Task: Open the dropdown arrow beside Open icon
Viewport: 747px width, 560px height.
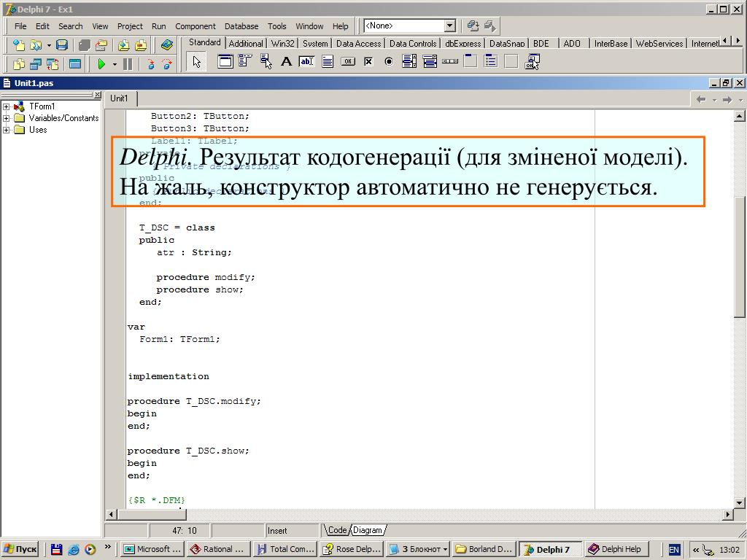Action: point(49,45)
